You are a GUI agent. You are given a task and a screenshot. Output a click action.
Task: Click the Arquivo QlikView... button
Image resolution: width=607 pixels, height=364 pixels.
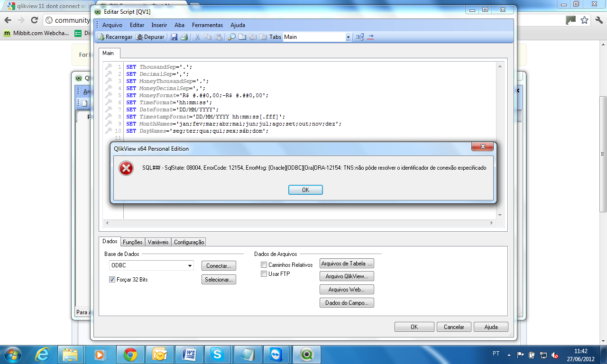347,276
